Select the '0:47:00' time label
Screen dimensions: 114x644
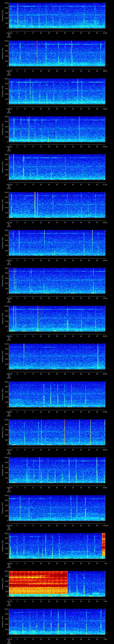(9, 71)
